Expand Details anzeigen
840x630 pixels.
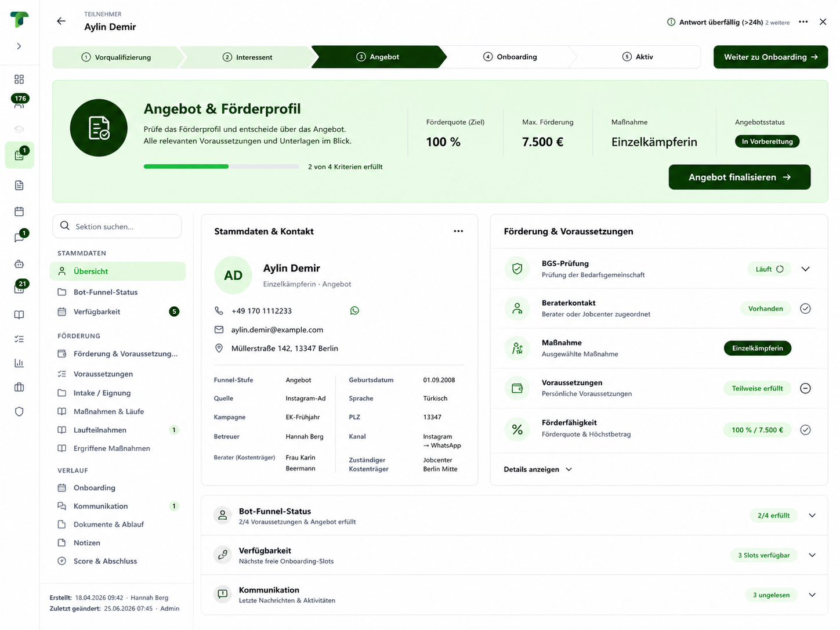538,469
